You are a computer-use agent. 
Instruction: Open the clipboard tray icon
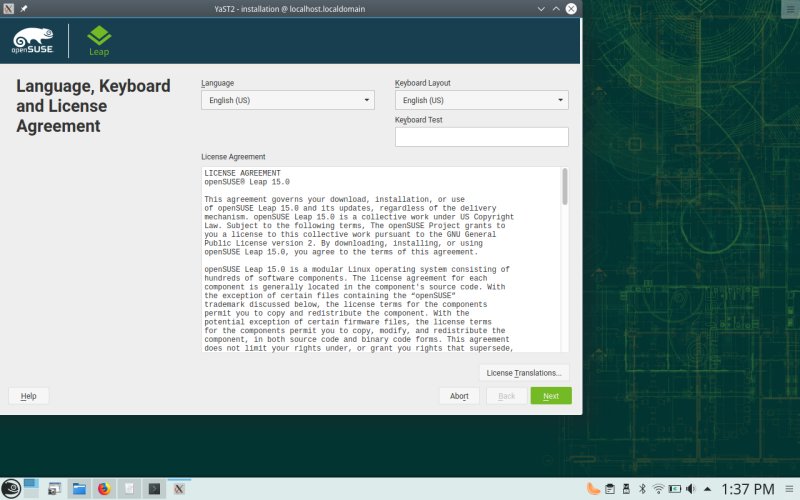[610, 489]
